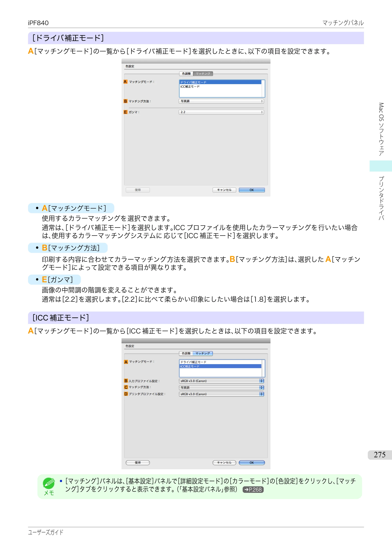Click the A[マッチングモード] bullet heading
Screen dimensions: 392x555
pyautogui.click(x=74, y=208)
